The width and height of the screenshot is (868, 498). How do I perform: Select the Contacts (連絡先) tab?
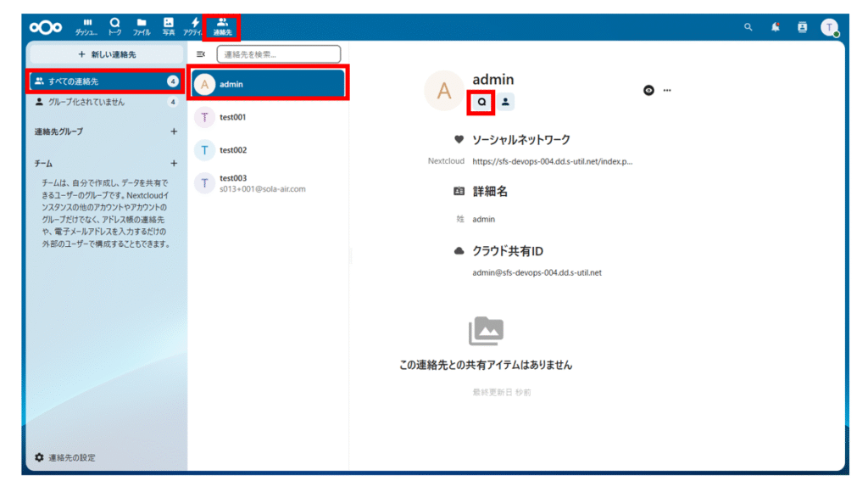pyautogui.click(x=222, y=26)
